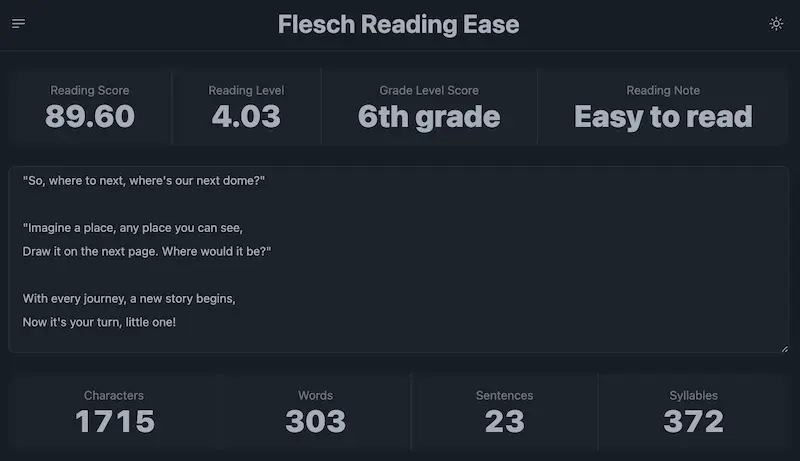Click the Reading Note label

663,90
